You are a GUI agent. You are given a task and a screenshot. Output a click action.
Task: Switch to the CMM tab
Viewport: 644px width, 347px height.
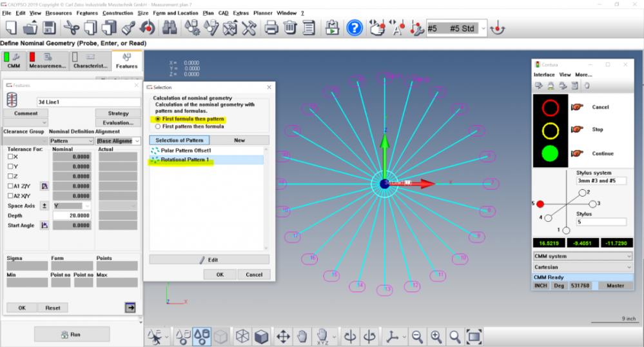(x=14, y=61)
